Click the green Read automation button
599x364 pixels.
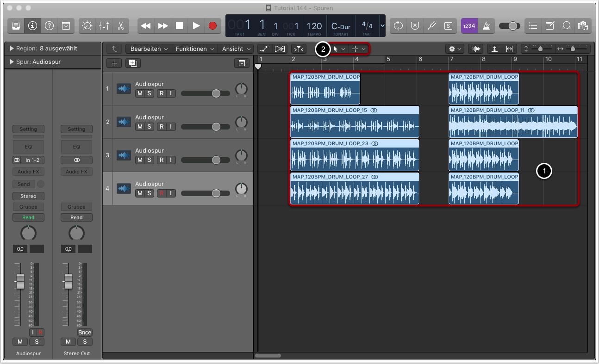(28, 217)
